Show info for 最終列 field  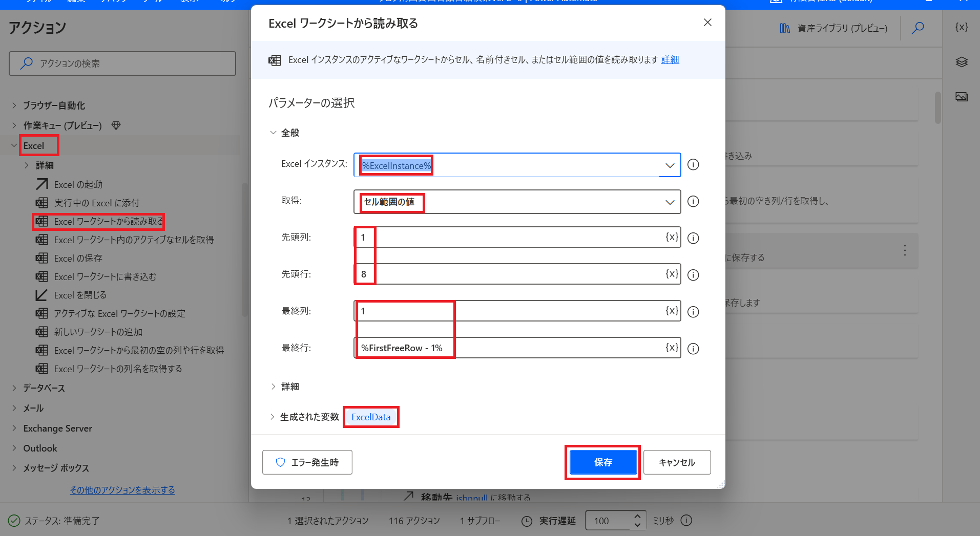point(693,312)
